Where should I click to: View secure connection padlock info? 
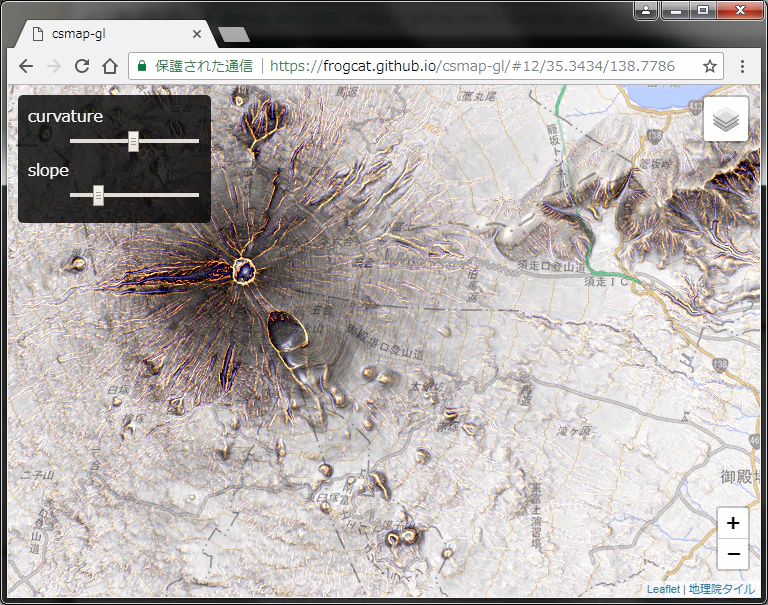(142, 66)
